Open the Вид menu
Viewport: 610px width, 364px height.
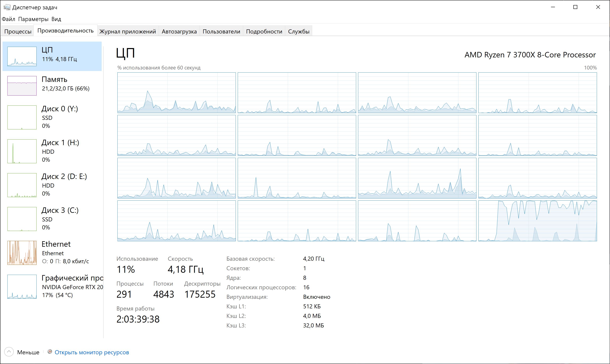(x=56, y=19)
